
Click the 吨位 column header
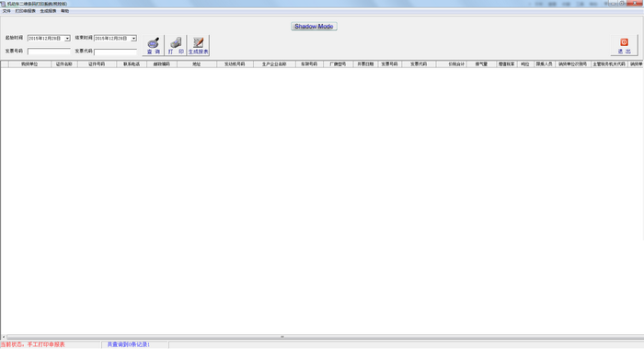click(525, 64)
